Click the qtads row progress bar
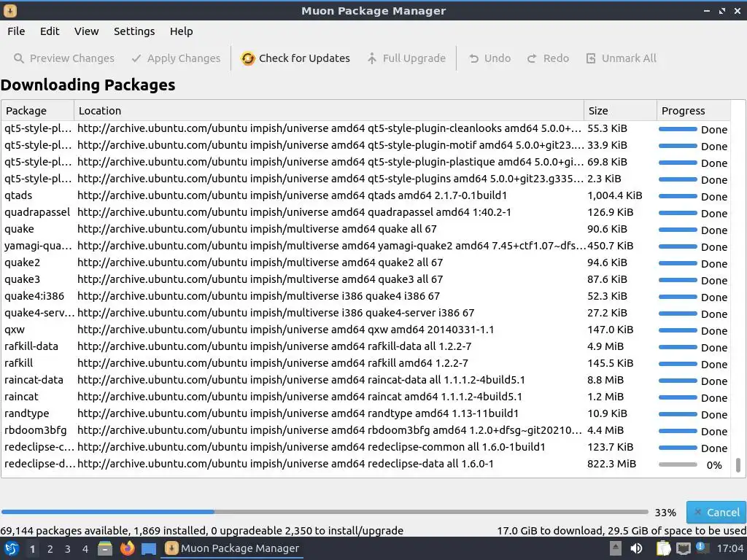 pyautogui.click(x=678, y=196)
